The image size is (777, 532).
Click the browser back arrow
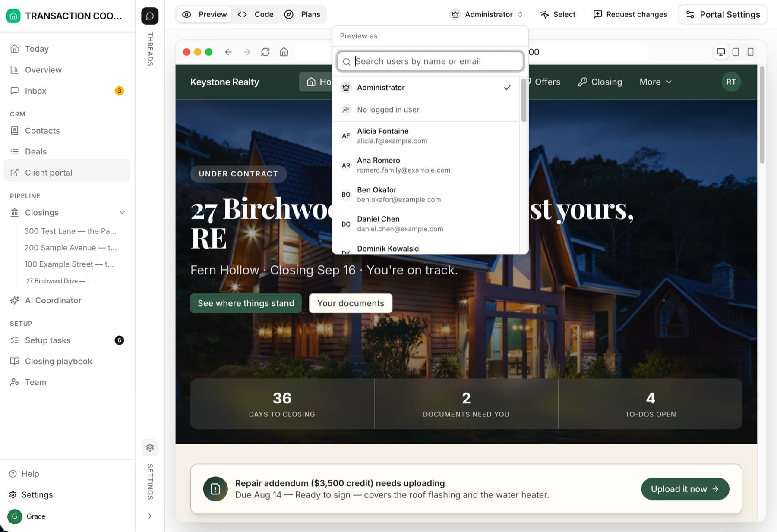(228, 52)
